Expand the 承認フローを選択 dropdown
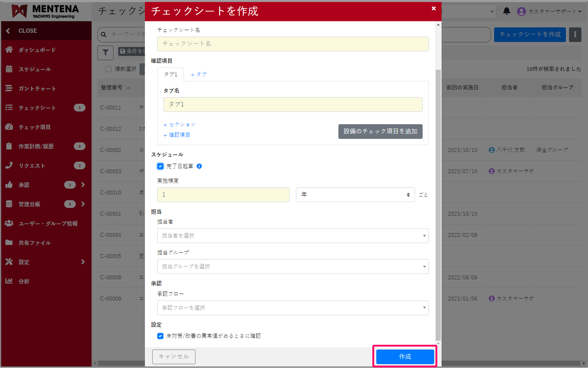 click(x=293, y=308)
